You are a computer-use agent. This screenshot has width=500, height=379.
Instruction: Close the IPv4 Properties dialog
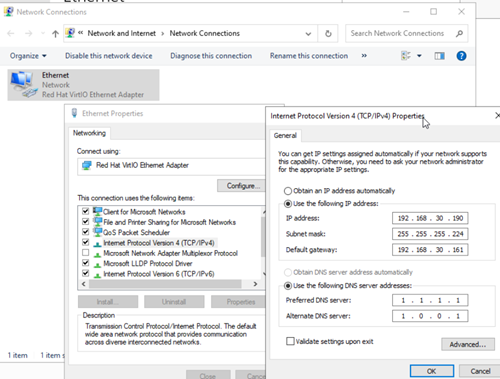(x=497, y=115)
